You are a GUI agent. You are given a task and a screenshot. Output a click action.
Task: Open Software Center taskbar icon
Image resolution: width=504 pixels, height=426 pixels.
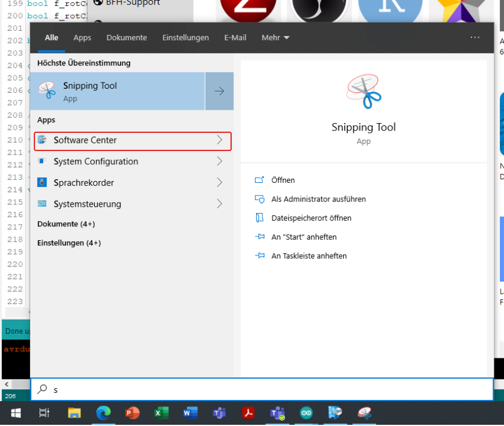[x=335, y=413]
